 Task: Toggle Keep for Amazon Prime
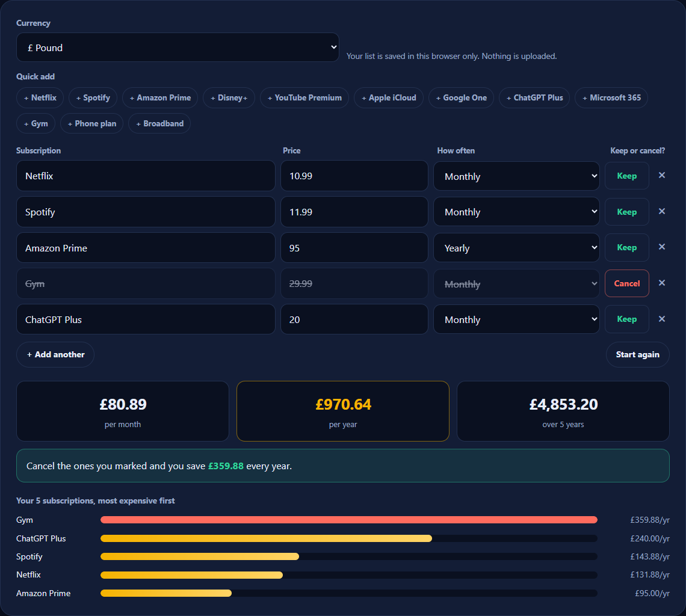point(626,248)
